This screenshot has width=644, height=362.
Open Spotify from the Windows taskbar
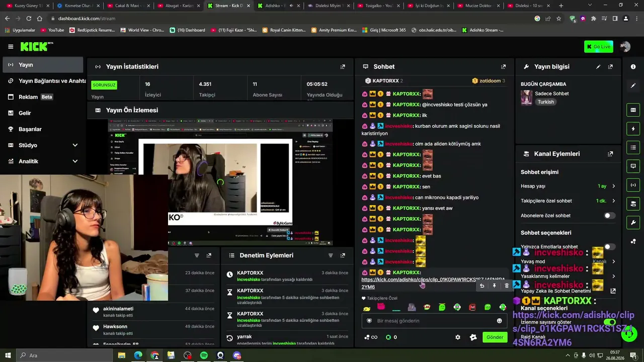click(x=204, y=355)
